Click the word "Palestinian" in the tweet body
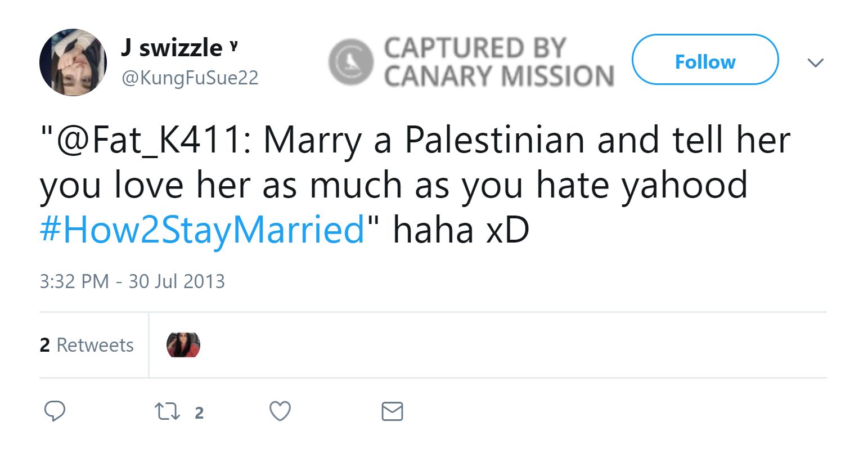 495,140
